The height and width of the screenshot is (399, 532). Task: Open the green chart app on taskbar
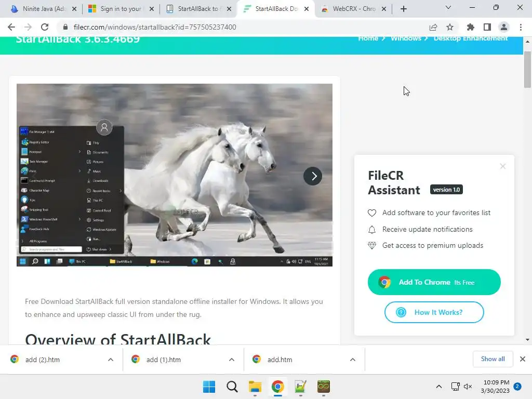(301, 387)
